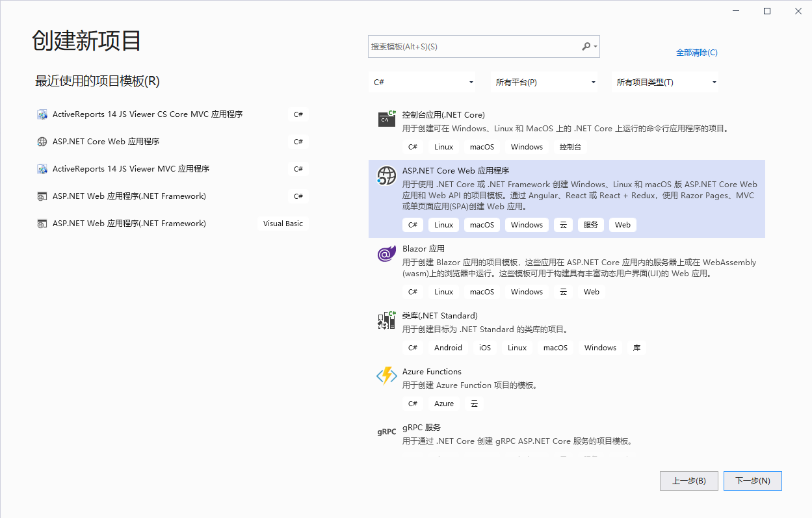This screenshot has height=518, width=812.
Task: Click the 云 tag on Blazor template
Action: coord(564,292)
